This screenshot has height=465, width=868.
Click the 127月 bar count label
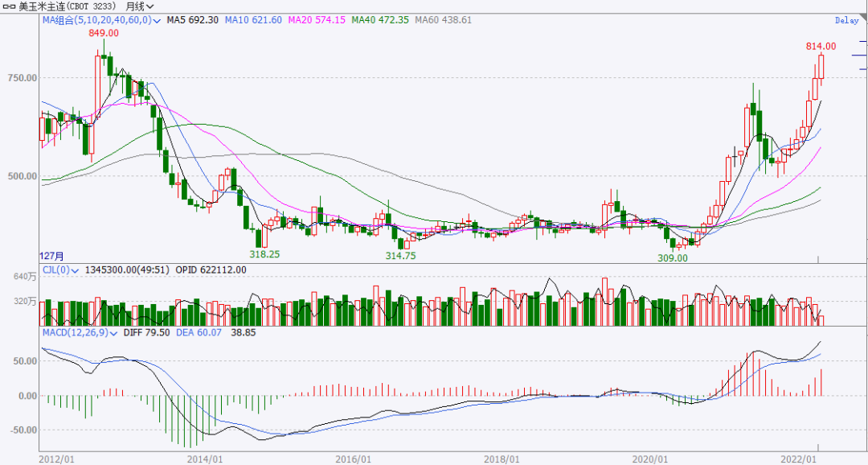tap(51, 257)
